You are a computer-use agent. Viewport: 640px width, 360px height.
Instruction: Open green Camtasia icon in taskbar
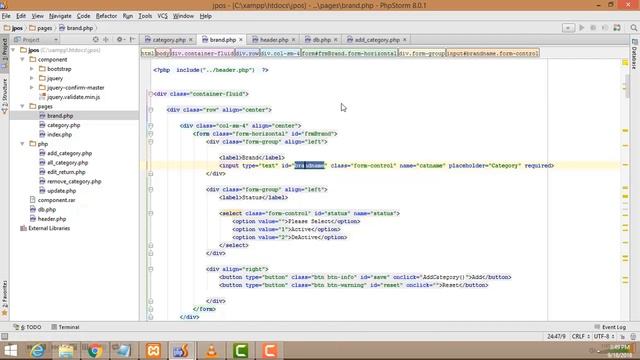(240, 351)
